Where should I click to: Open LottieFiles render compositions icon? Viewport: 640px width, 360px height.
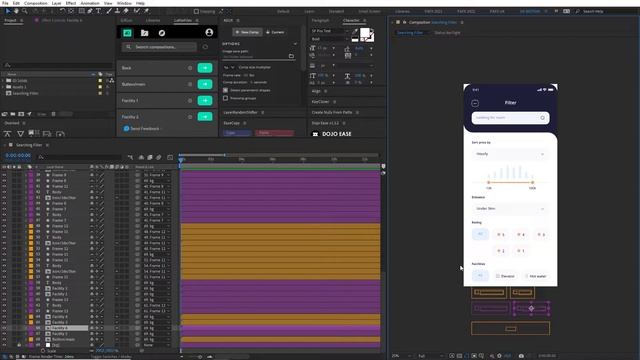tap(127, 33)
